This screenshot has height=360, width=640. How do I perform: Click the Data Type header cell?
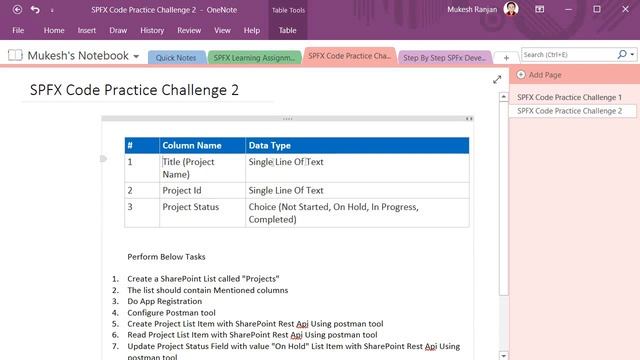[x=357, y=145]
